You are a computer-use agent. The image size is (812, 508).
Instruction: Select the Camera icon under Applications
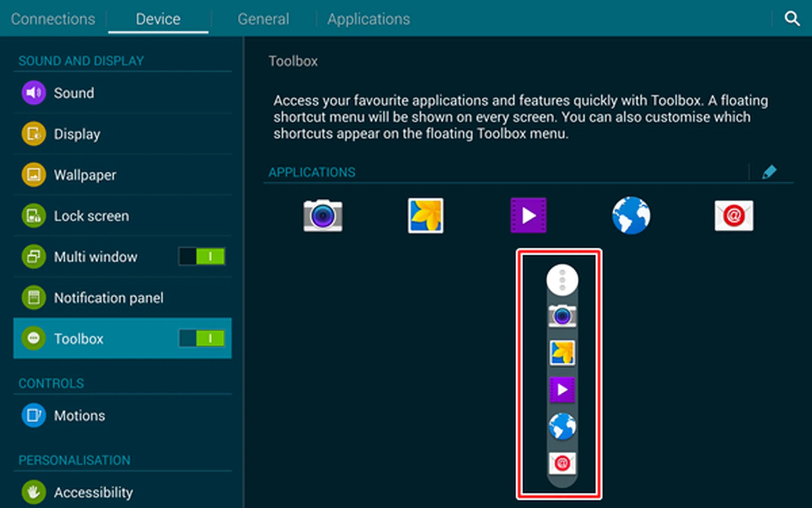pyautogui.click(x=324, y=215)
